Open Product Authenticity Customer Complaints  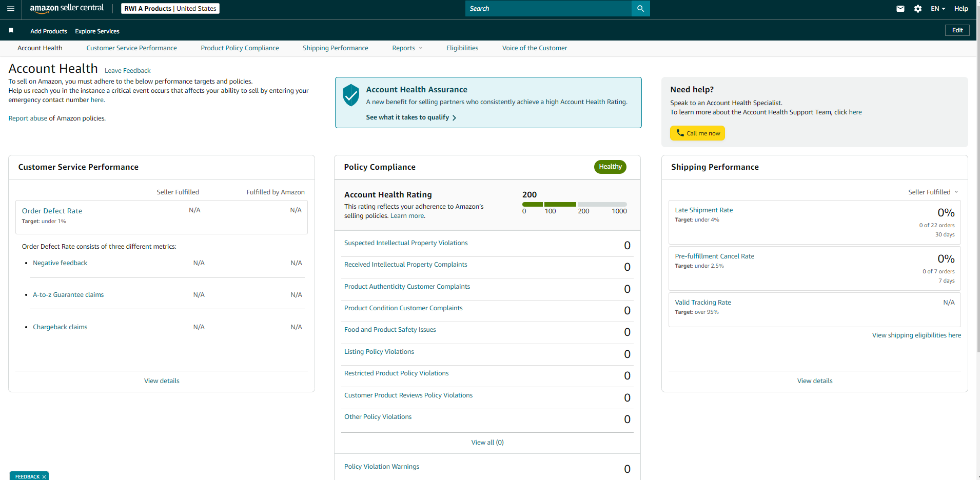coord(407,287)
